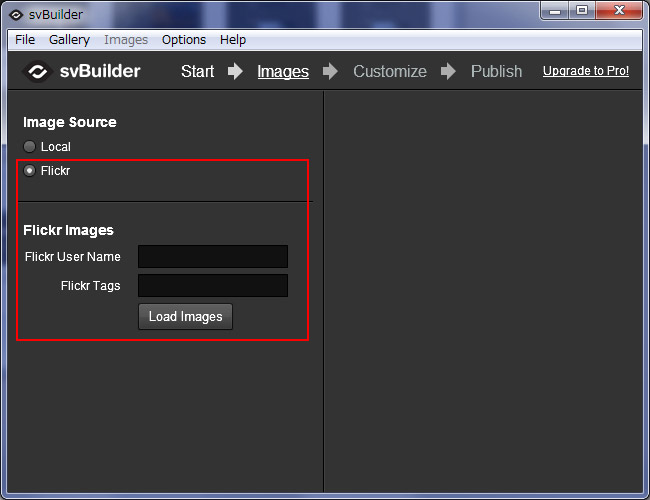Focus the Flickr User Name field
Viewport: 650px width, 500px height.
213,257
